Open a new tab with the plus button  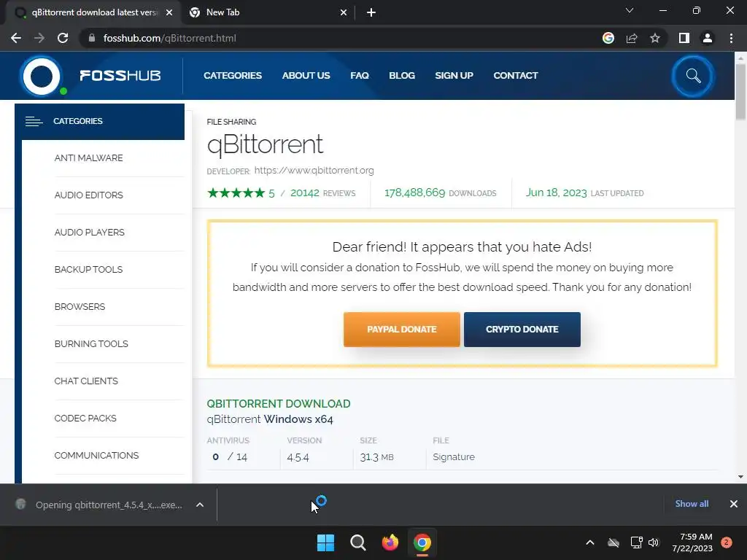[371, 13]
